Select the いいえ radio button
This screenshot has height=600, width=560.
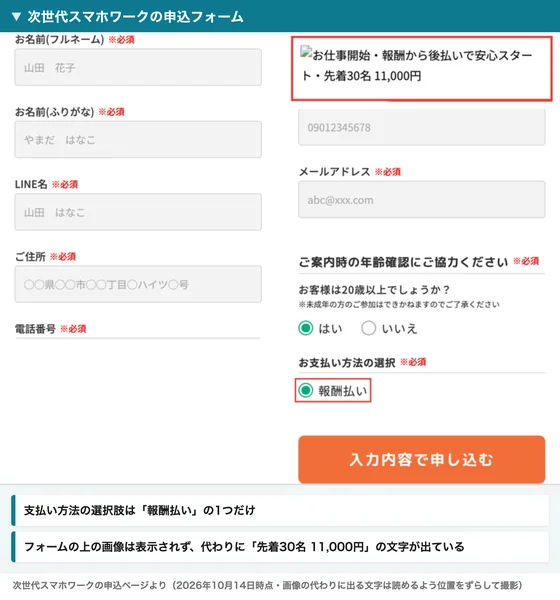point(369,328)
